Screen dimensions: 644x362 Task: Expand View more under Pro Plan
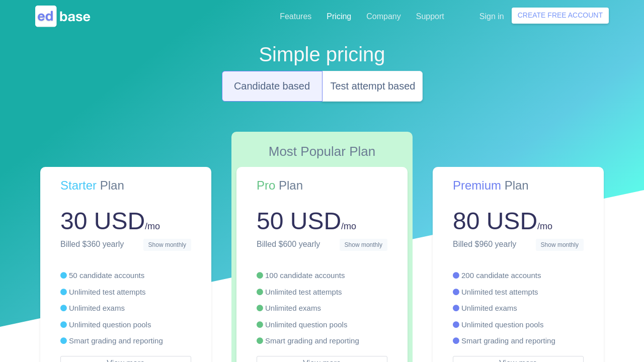tap(322, 359)
